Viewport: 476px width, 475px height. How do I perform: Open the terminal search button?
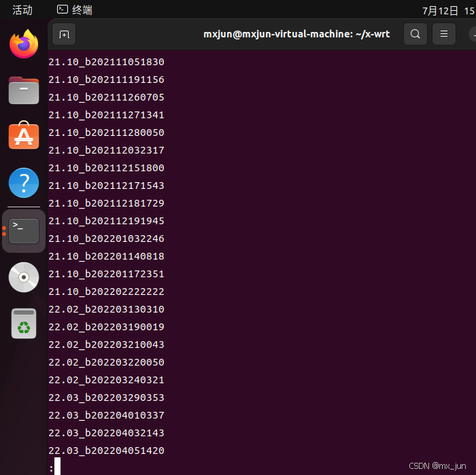coord(415,34)
